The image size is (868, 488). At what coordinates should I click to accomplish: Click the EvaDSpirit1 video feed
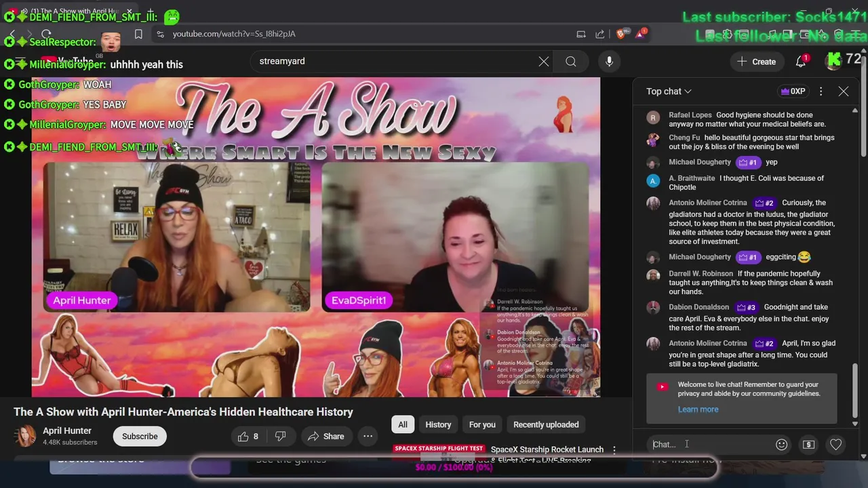pos(455,237)
